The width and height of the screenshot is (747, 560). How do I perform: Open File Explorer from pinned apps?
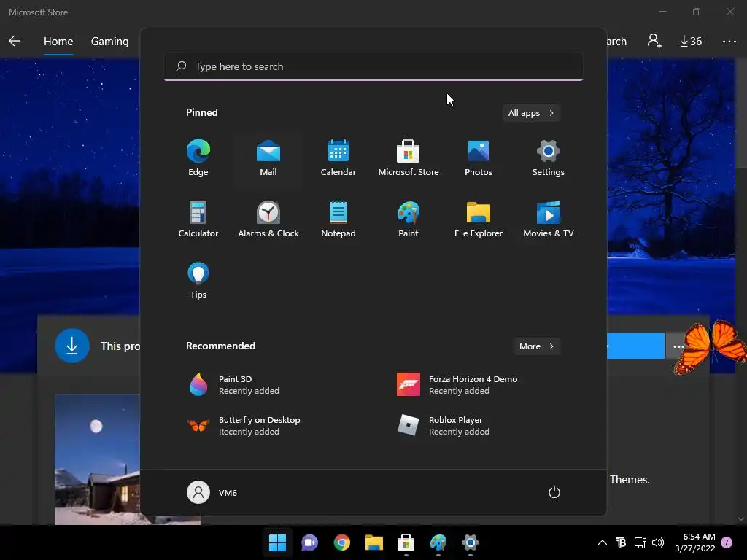479,219
